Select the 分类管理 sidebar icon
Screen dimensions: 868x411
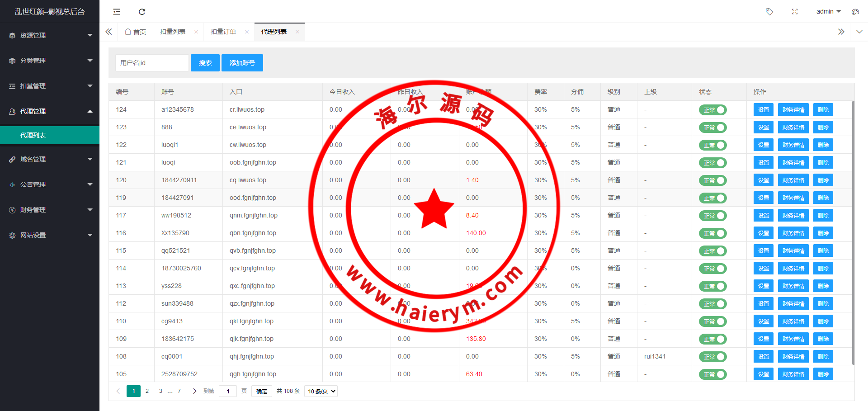click(x=12, y=60)
